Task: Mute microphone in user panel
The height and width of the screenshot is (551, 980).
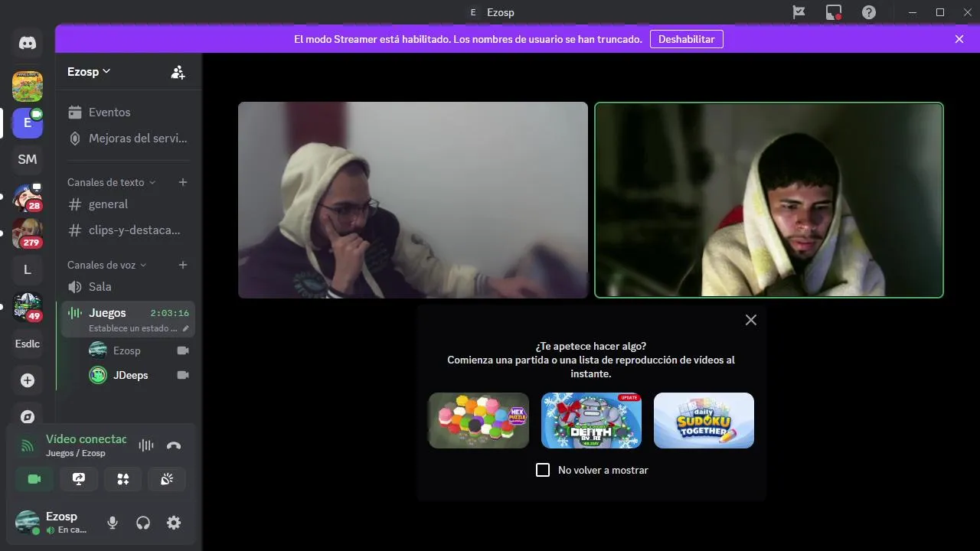Action: pyautogui.click(x=113, y=523)
